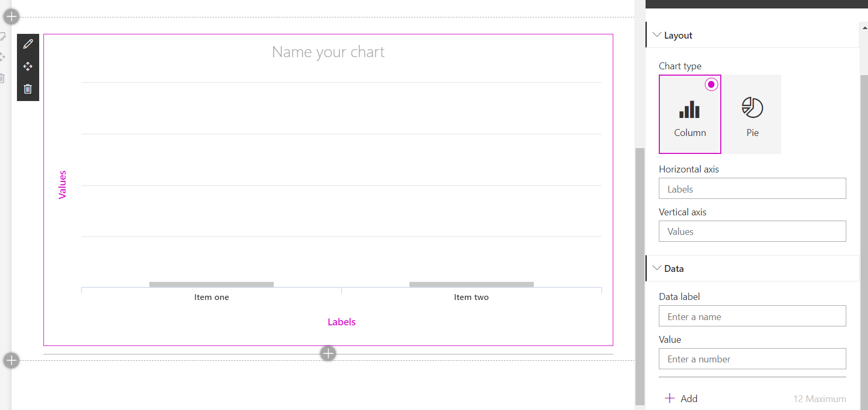
Task: Click the Values axis label on chart
Action: 62,185
